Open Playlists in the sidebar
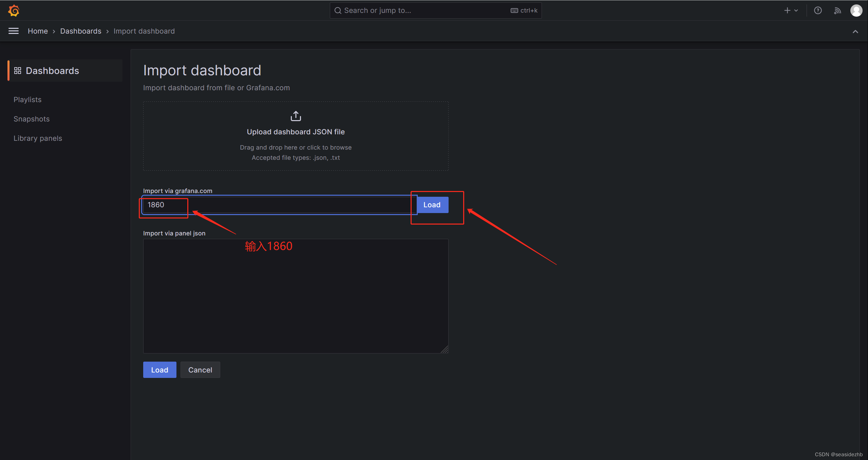 pos(27,100)
